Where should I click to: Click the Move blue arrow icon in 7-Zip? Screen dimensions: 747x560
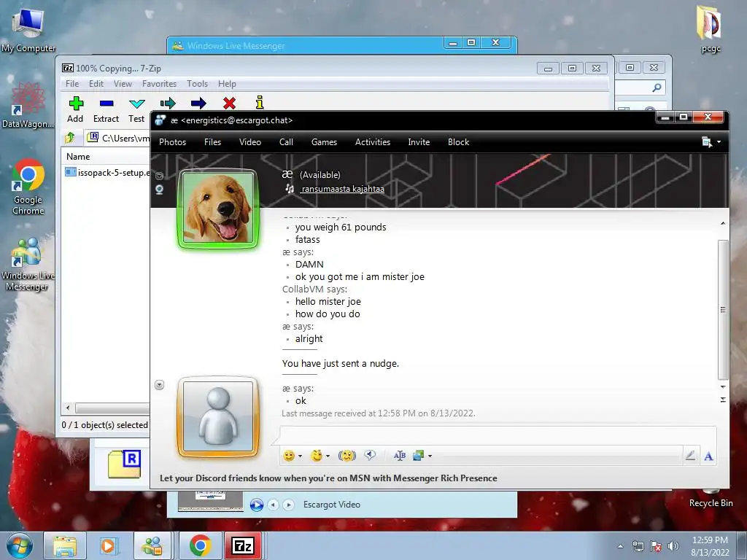(x=198, y=104)
